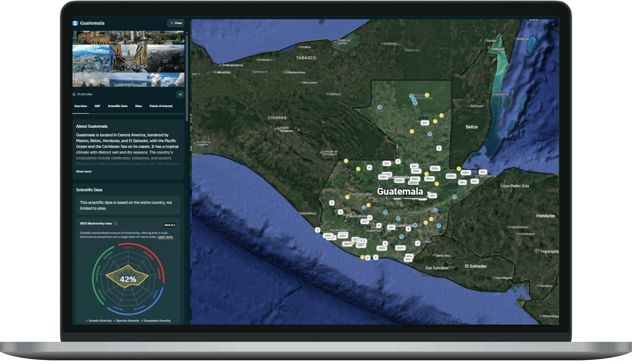Click the 1000+ cluster marker near Belize border
Viewport: 632px width, 364px height.
[x=451, y=176]
